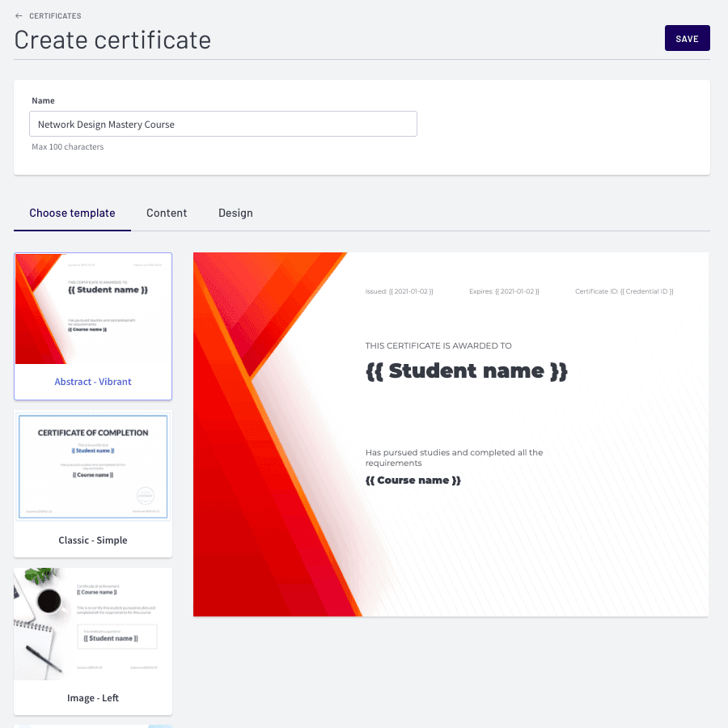The image size is (728, 728).
Task: Click the Course name placeholder in preview
Action: 413,480
